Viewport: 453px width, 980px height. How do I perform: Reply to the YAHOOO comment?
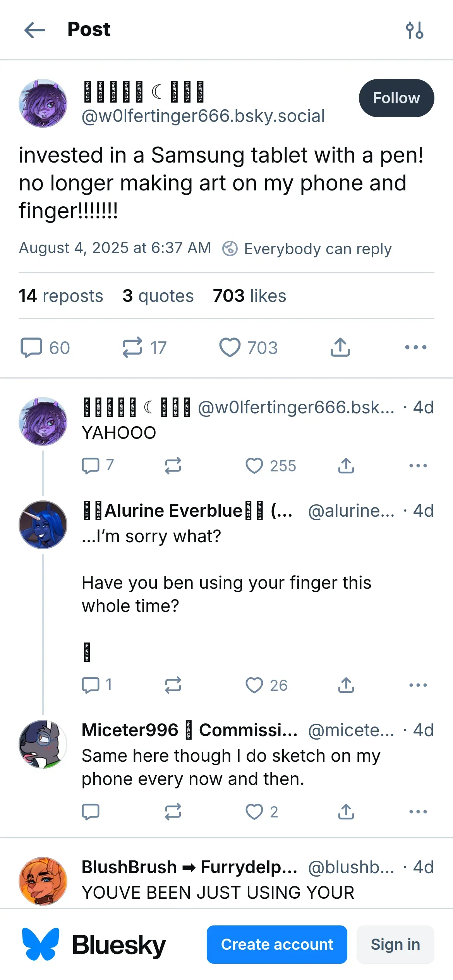[x=91, y=466]
